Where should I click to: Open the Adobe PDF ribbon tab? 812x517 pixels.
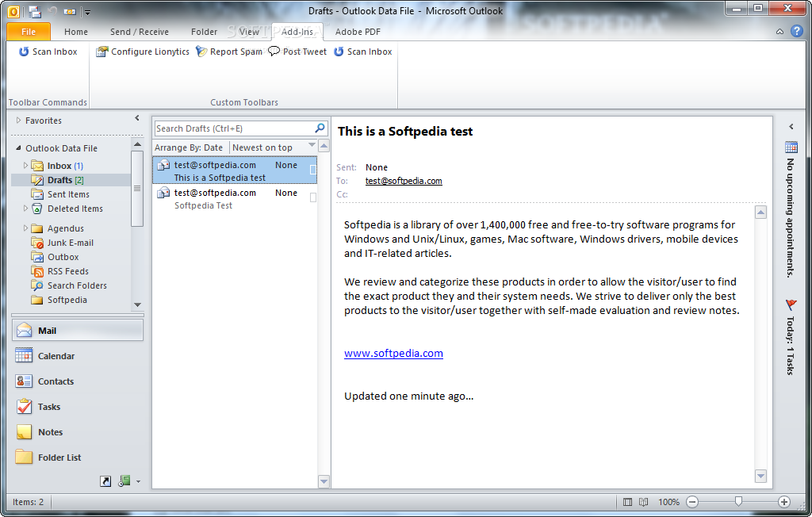(x=358, y=32)
